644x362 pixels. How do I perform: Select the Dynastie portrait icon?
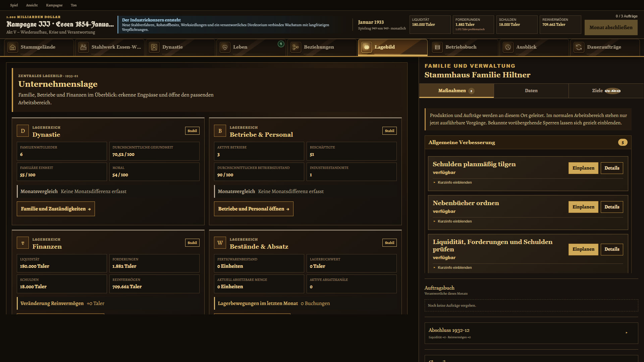click(x=154, y=47)
